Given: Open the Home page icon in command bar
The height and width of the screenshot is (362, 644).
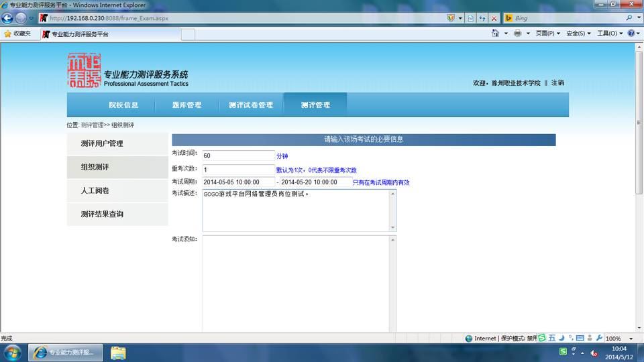Looking at the screenshot, I should coord(495,34).
